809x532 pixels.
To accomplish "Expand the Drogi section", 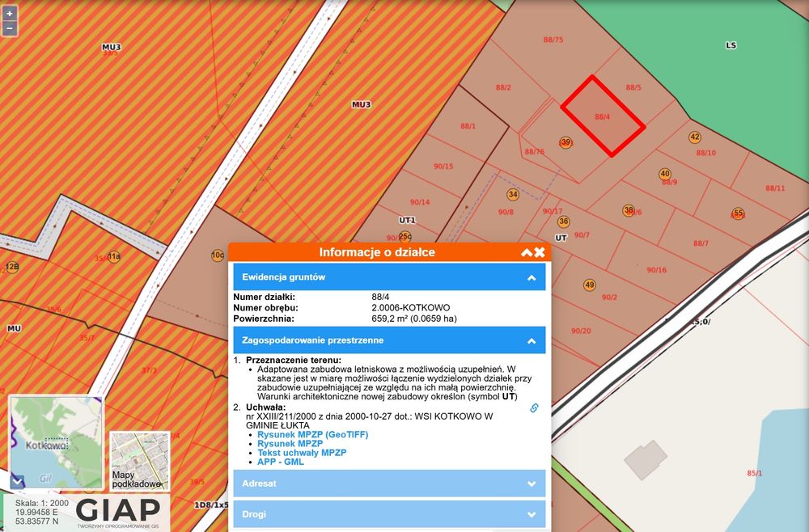I will point(390,514).
